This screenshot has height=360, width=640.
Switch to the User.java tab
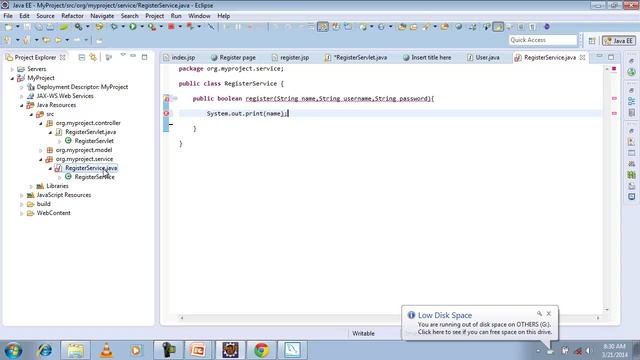point(484,58)
